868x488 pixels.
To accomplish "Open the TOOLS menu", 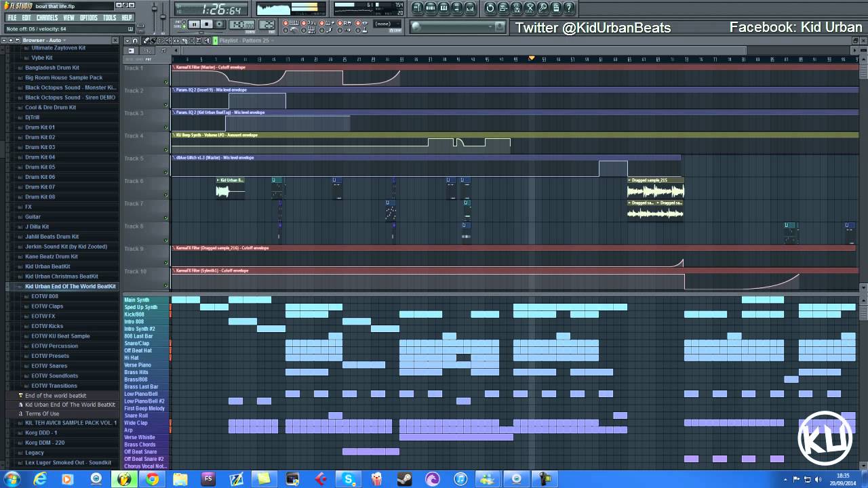I will pos(110,18).
